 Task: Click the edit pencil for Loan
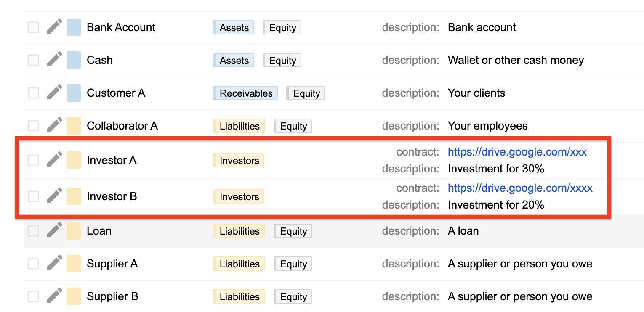pos(54,230)
